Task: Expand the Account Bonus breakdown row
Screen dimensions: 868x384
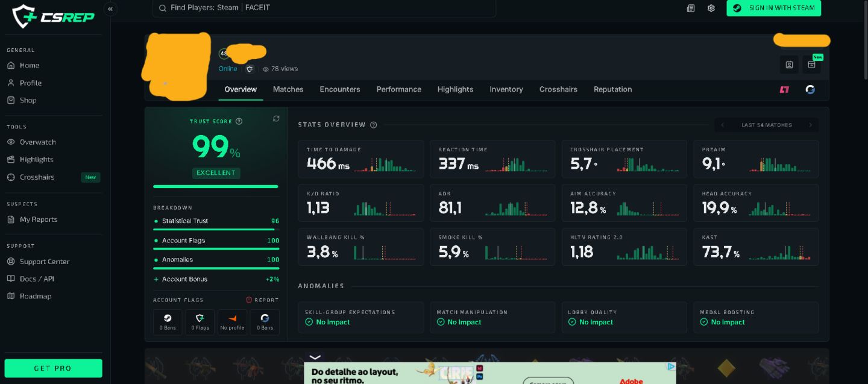Action: [216, 279]
